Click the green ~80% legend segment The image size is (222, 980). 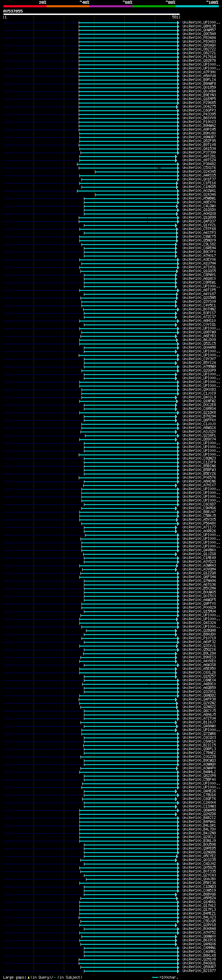click(154, 6)
